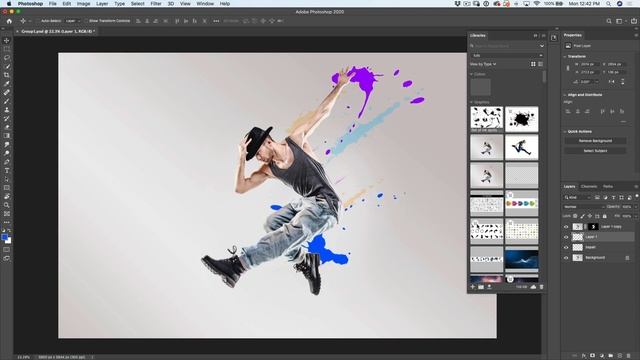Click the Libraries search field

point(507,46)
